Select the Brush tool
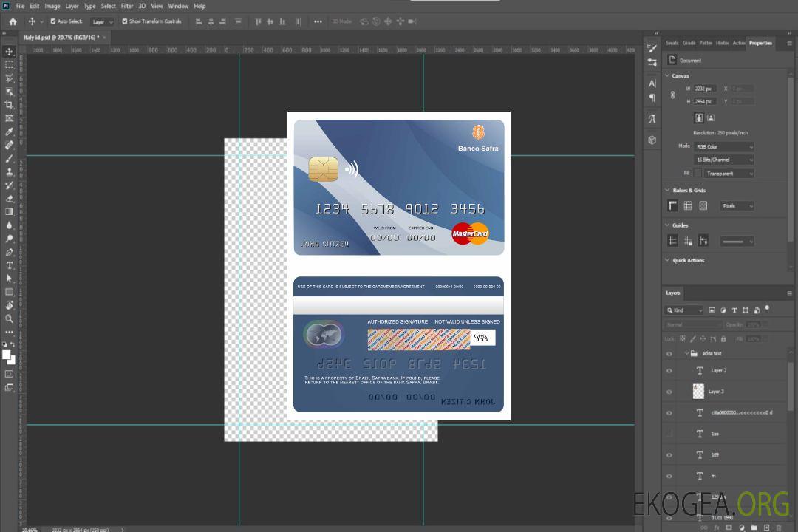Image resolution: width=798 pixels, height=532 pixels. point(9,158)
